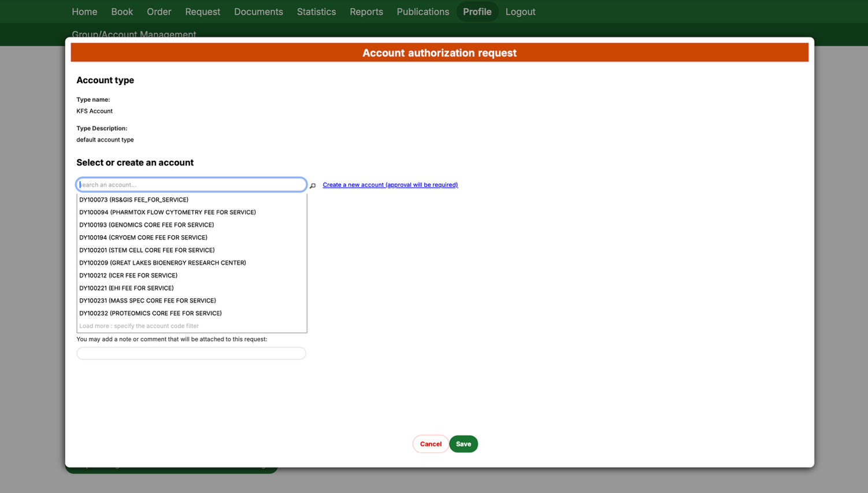The image size is (868, 493).
Task: Go to the Book menu
Action: tap(122, 12)
